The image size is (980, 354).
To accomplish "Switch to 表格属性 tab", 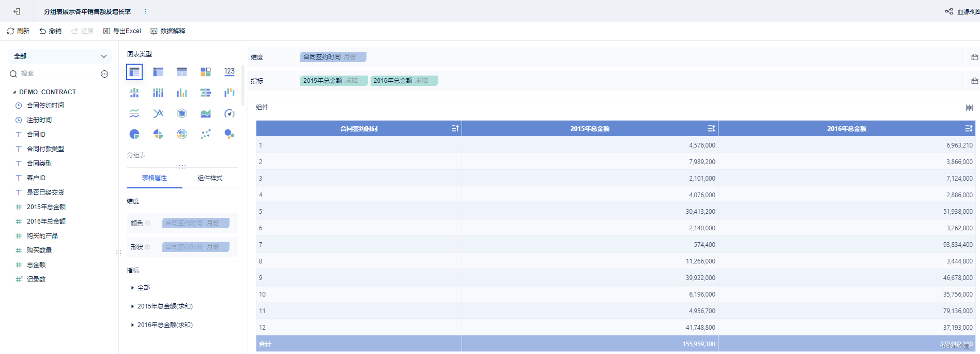I will (155, 178).
